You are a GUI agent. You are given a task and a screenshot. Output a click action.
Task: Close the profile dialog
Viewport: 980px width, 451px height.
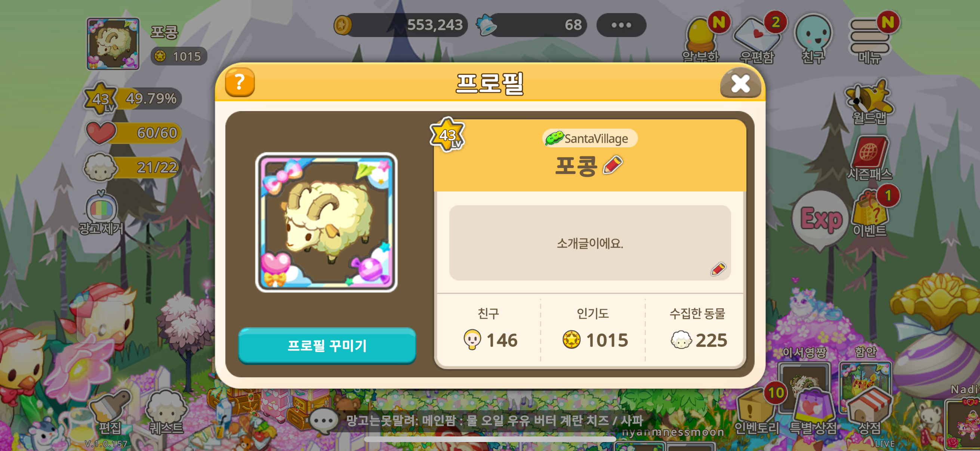pos(740,83)
